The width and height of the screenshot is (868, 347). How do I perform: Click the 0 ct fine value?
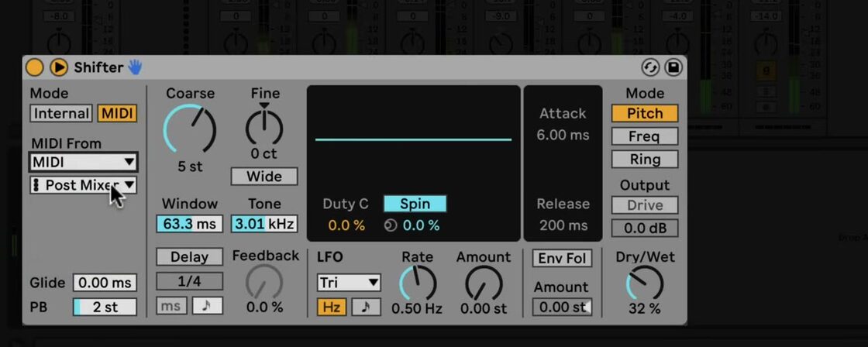tap(264, 153)
